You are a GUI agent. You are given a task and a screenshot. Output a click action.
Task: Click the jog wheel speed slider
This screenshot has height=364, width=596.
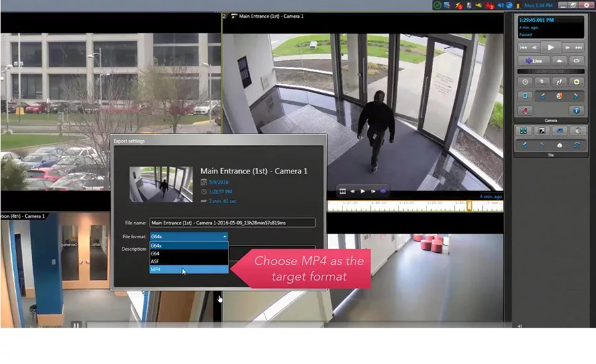(x=551, y=71)
